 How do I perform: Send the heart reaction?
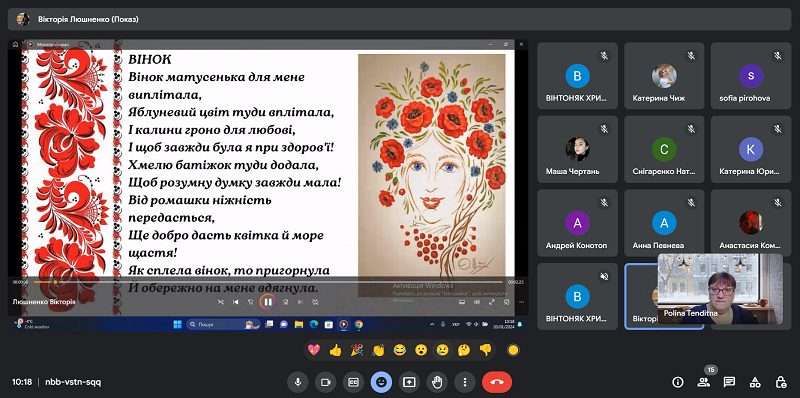point(314,350)
